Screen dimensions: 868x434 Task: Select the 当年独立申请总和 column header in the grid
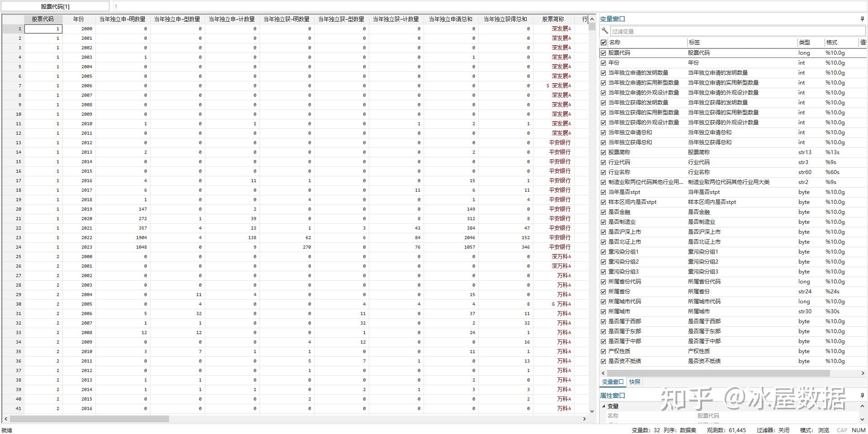point(451,19)
